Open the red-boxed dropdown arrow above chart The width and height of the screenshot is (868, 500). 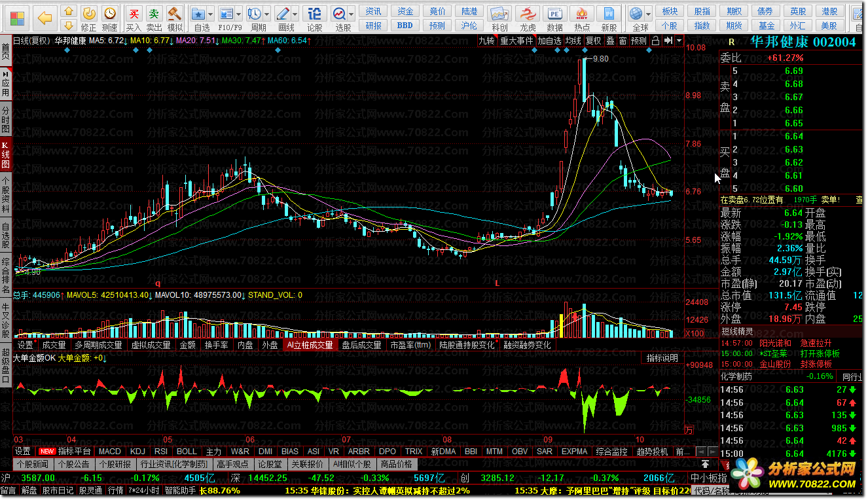(680, 41)
